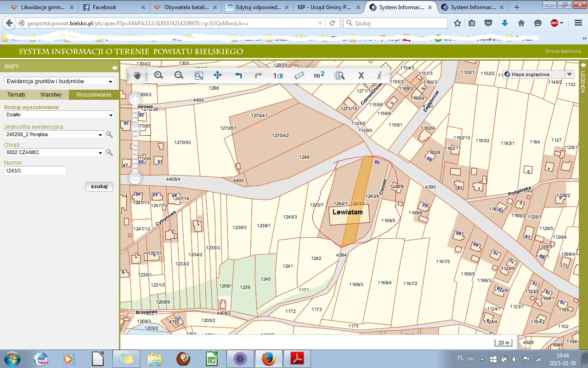Click the Numer parcel input field
Viewport: 588px width, 368px height.
coord(35,171)
